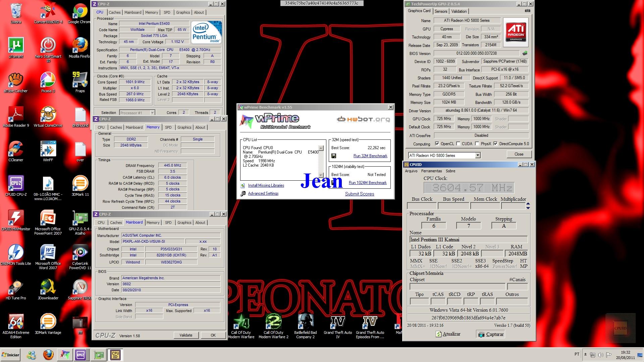This screenshot has height=362, width=644.
Task: Launch HD Tune Pro desktop icon
Action: point(16,290)
